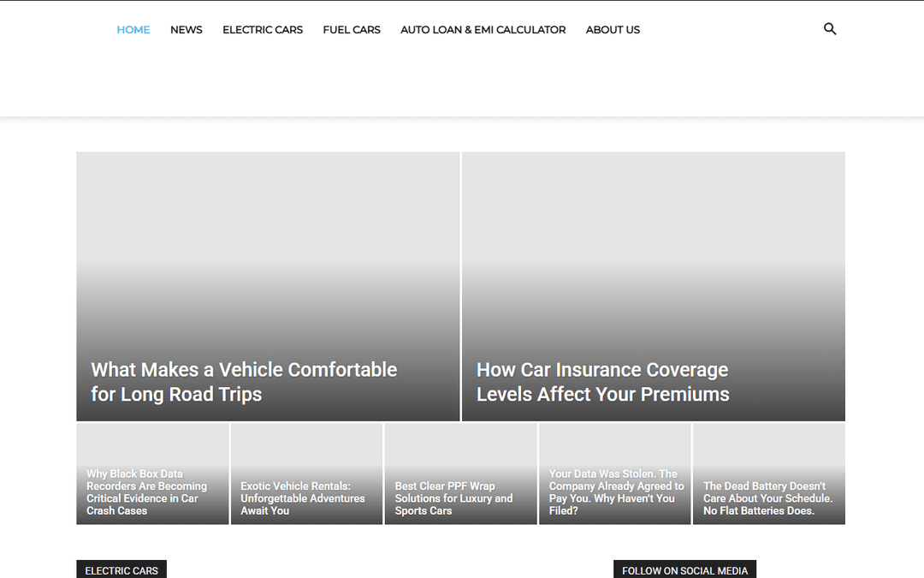Image resolution: width=924 pixels, height=578 pixels.
Task: Open the About Us menu item
Action: point(613,29)
